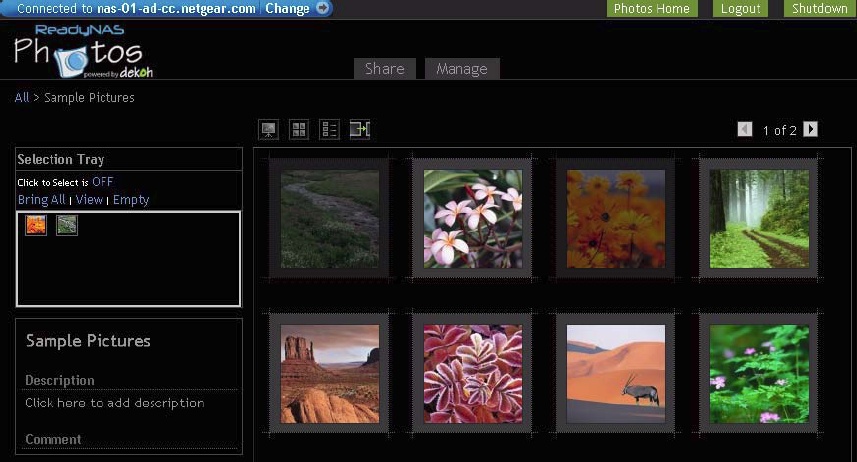Click here to add description field
This screenshot has height=462, width=857.
[x=115, y=403]
